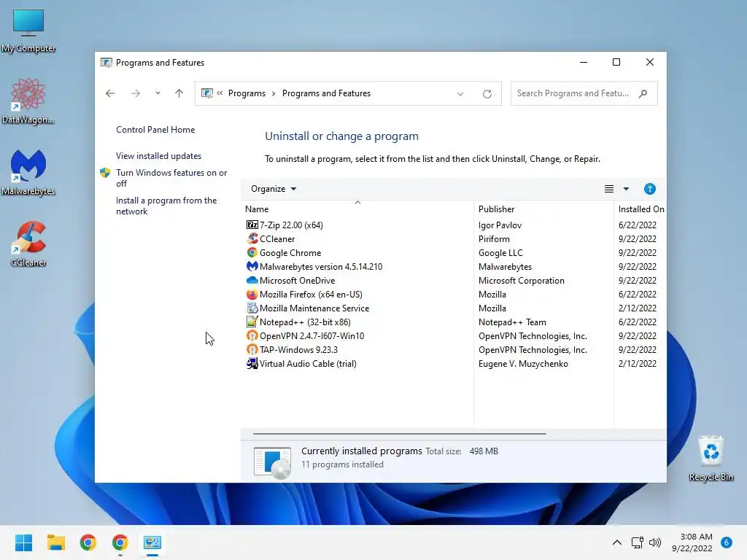The height and width of the screenshot is (560, 747).
Task: Select Malwarebytes version 4.5.14.210 entry
Action: pos(321,267)
